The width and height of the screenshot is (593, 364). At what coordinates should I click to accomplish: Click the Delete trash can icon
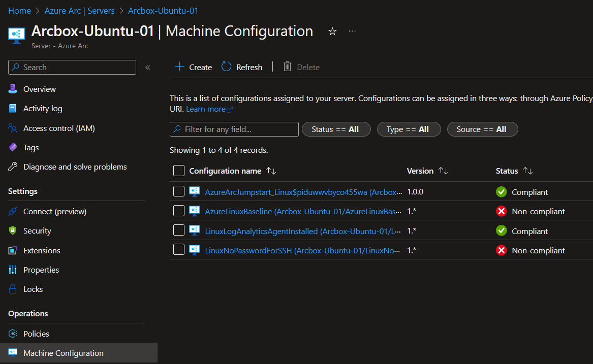pos(288,67)
